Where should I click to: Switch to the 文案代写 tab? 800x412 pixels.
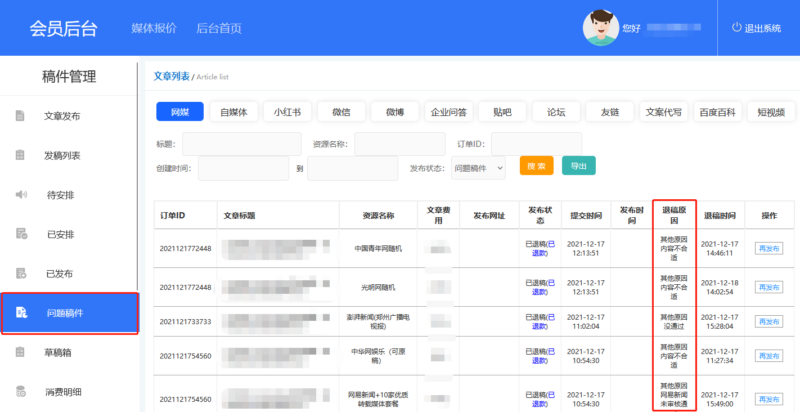point(664,112)
